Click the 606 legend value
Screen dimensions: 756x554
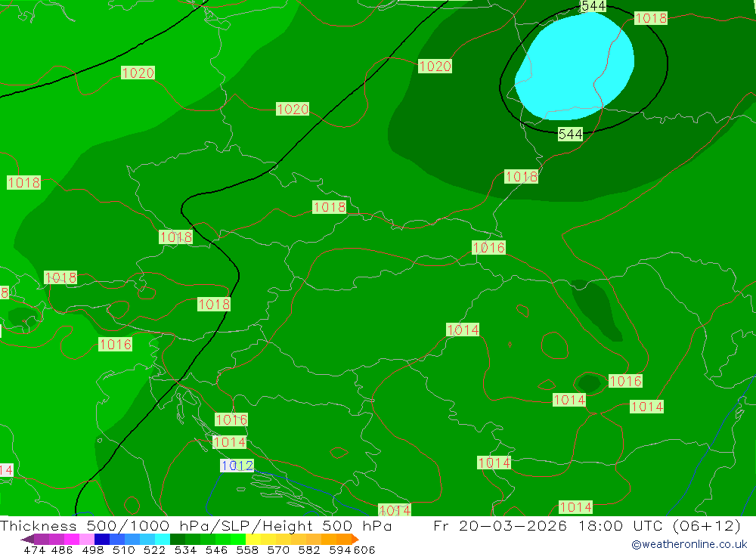pos(364,549)
